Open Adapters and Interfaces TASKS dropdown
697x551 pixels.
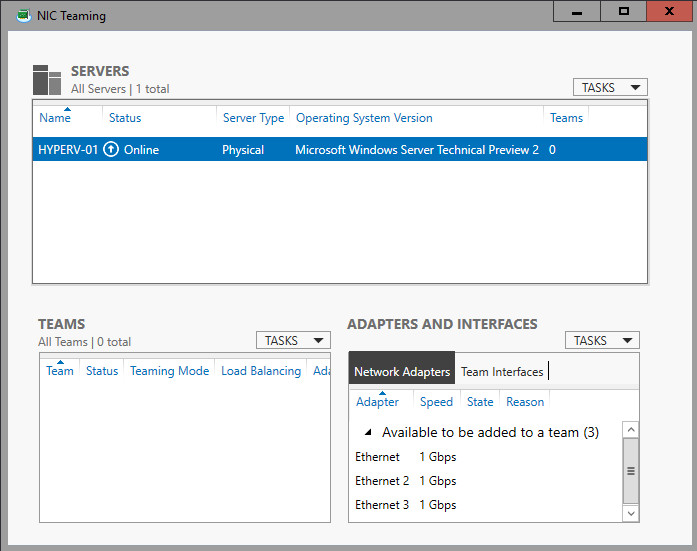point(602,341)
